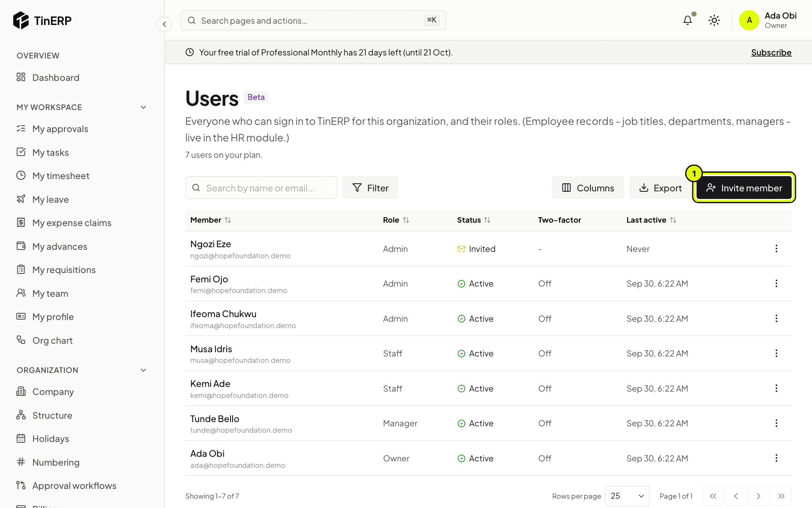Sort the table by Role column
This screenshot has width=812, height=508.
coord(396,220)
